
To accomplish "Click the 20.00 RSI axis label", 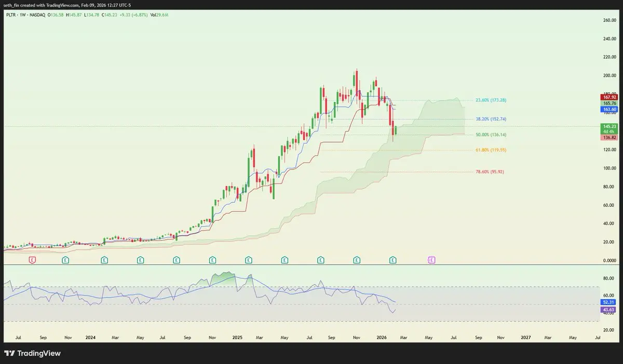I will tap(608, 330).
